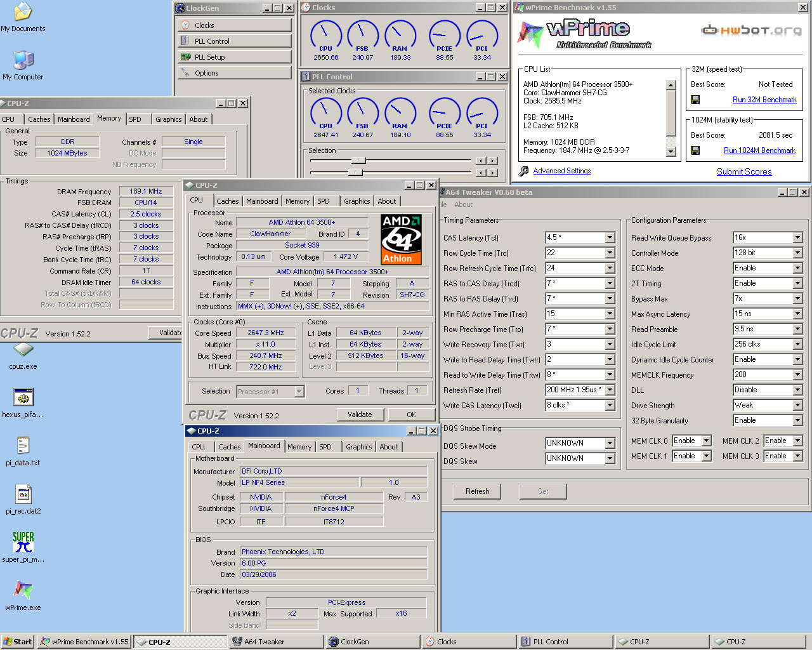Click PCI gauge in Clocks window
Image resolution: width=812 pixels, height=650 pixels.
(x=482, y=35)
